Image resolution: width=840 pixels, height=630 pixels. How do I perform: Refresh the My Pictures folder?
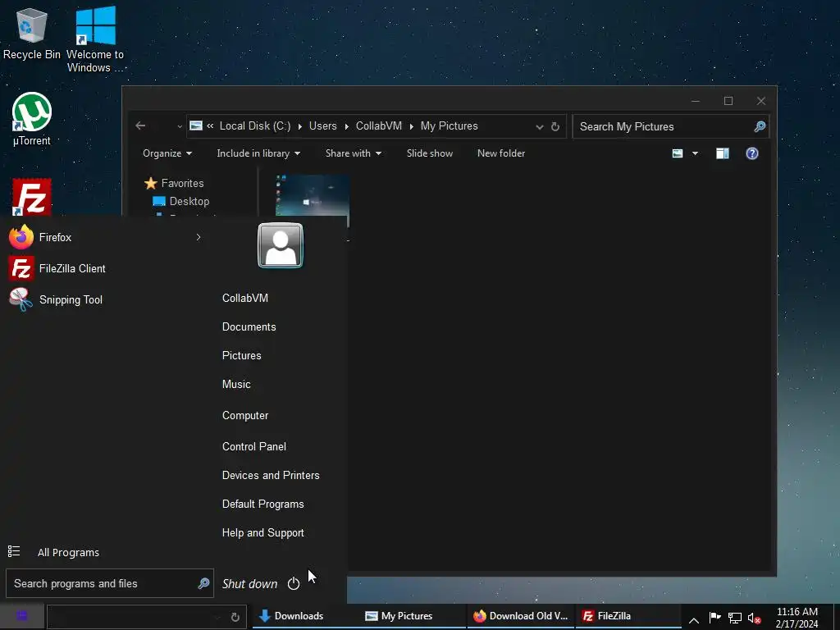[x=555, y=126]
